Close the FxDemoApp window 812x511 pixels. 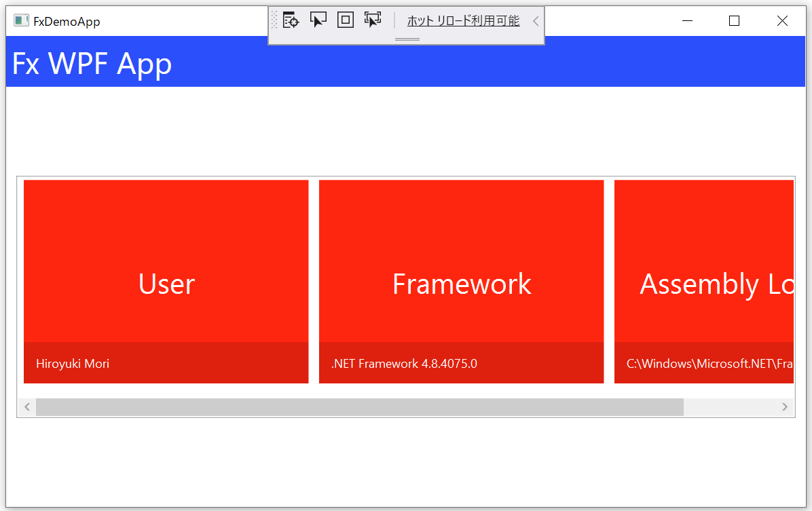[782, 21]
